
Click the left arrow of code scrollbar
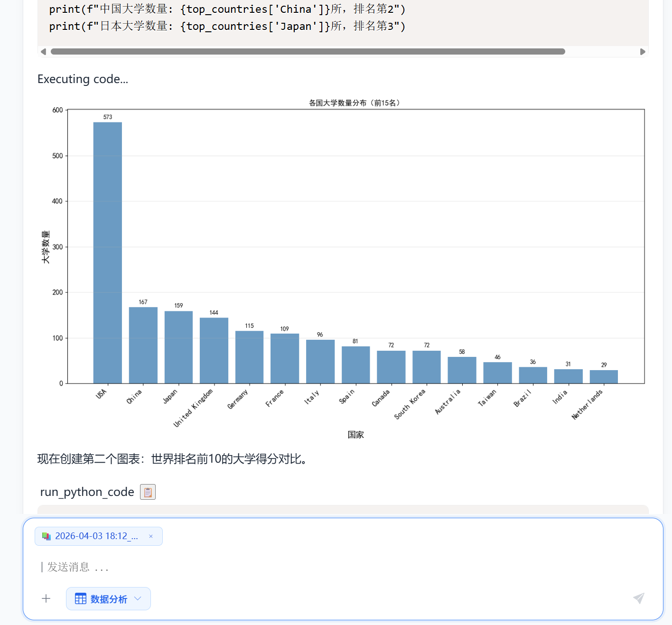[x=44, y=52]
